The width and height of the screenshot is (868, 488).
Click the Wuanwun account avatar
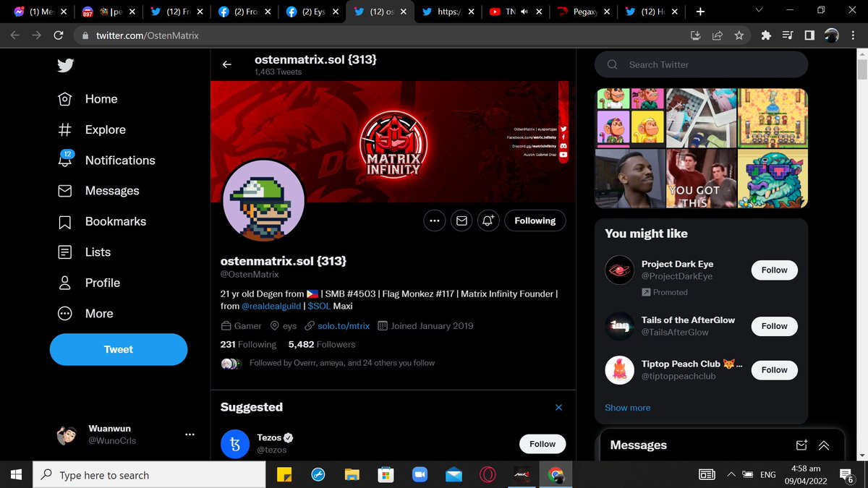click(x=67, y=435)
